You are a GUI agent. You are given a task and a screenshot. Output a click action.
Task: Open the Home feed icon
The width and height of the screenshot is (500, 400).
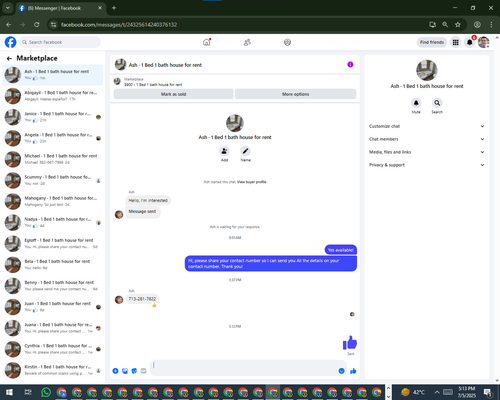(207, 42)
